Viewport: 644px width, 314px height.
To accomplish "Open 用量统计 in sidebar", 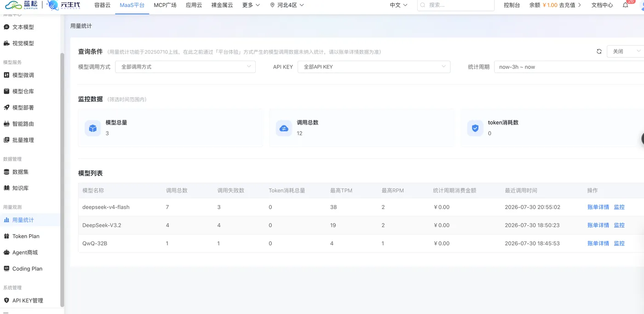I will click(30, 220).
